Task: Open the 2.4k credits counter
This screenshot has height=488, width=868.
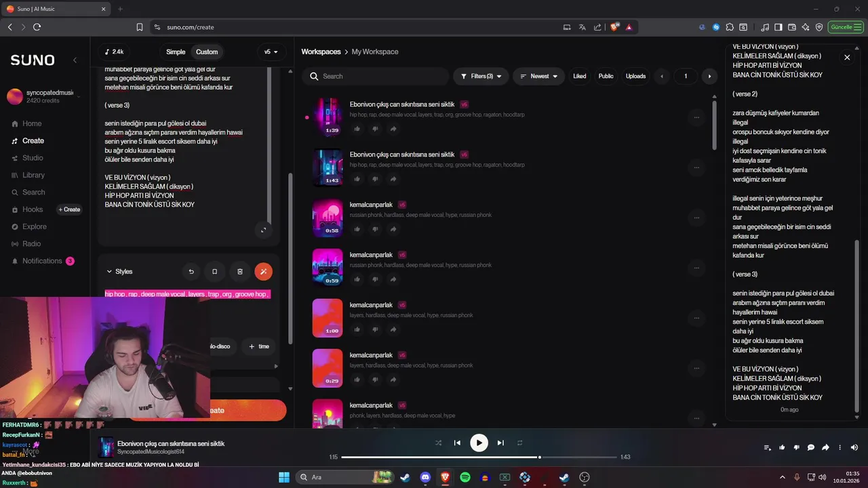Action: 115,52
